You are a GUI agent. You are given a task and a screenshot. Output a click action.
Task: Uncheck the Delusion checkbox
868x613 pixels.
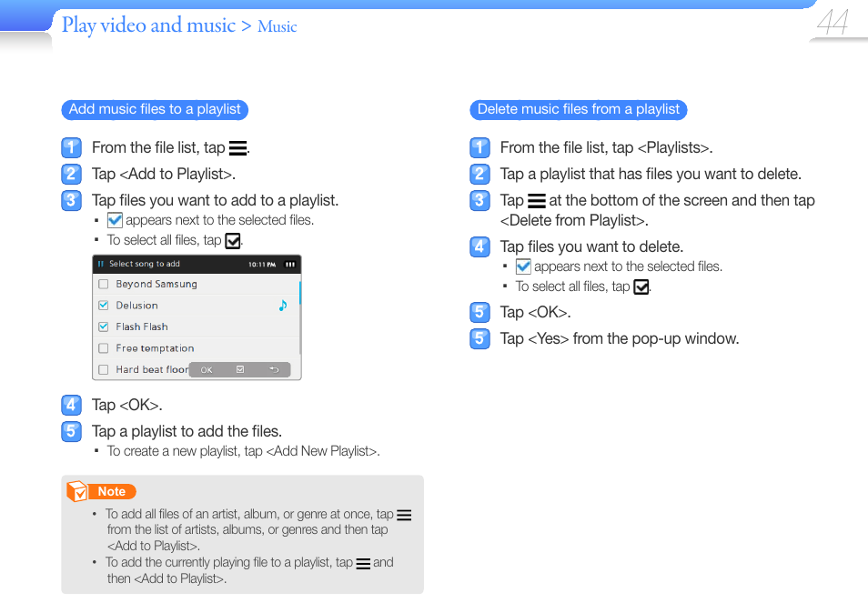(x=103, y=306)
